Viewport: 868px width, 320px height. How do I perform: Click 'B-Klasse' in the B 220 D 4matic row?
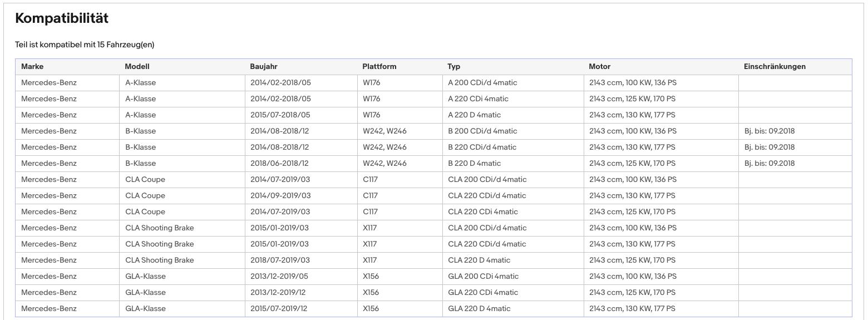[x=141, y=164]
